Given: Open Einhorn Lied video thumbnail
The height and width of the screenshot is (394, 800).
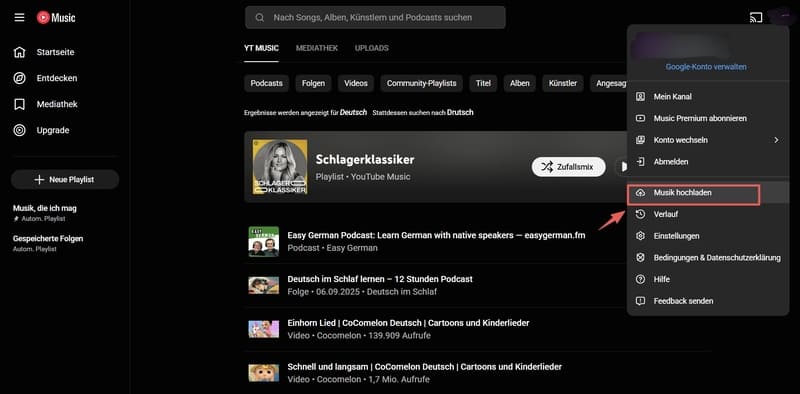Looking at the screenshot, I should pos(264,329).
